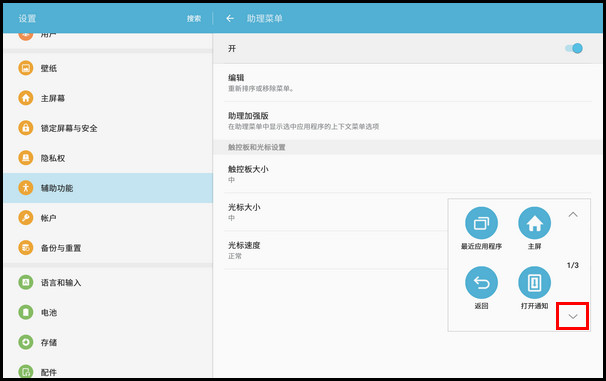Tap the 打开通知 notifications round button
Image resolution: width=606 pixels, height=381 pixels.
(x=535, y=282)
